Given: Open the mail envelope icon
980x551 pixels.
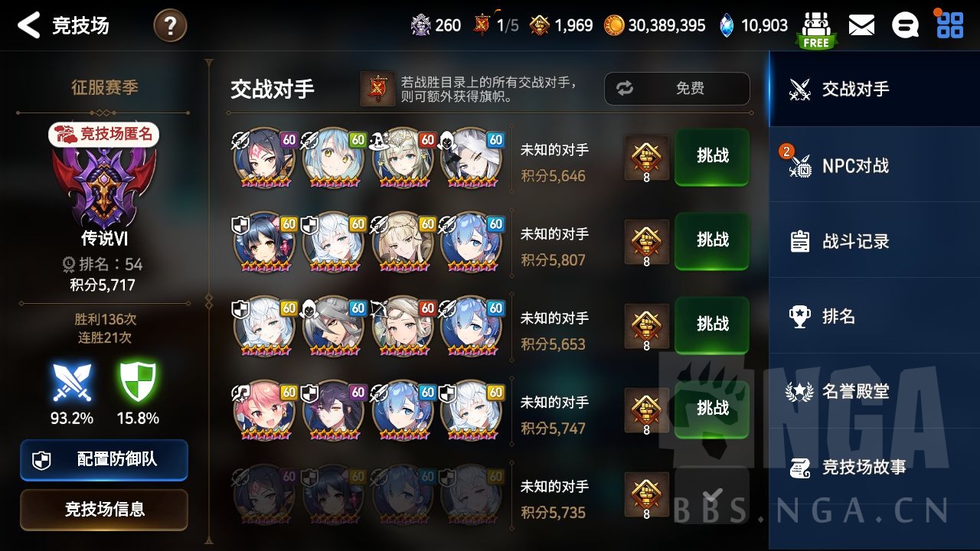Looking at the screenshot, I should (861, 25).
